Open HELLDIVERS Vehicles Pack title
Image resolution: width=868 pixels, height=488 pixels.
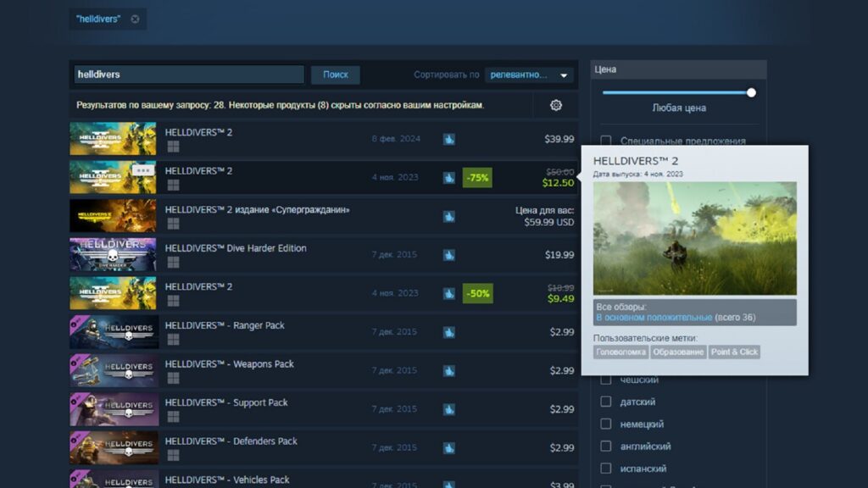pos(227,480)
